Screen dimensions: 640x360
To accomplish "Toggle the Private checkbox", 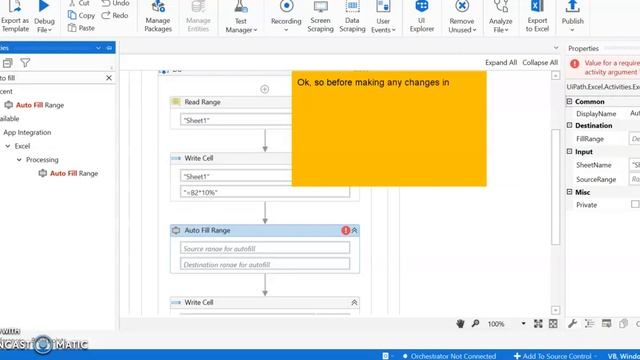I will click(x=635, y=204).
